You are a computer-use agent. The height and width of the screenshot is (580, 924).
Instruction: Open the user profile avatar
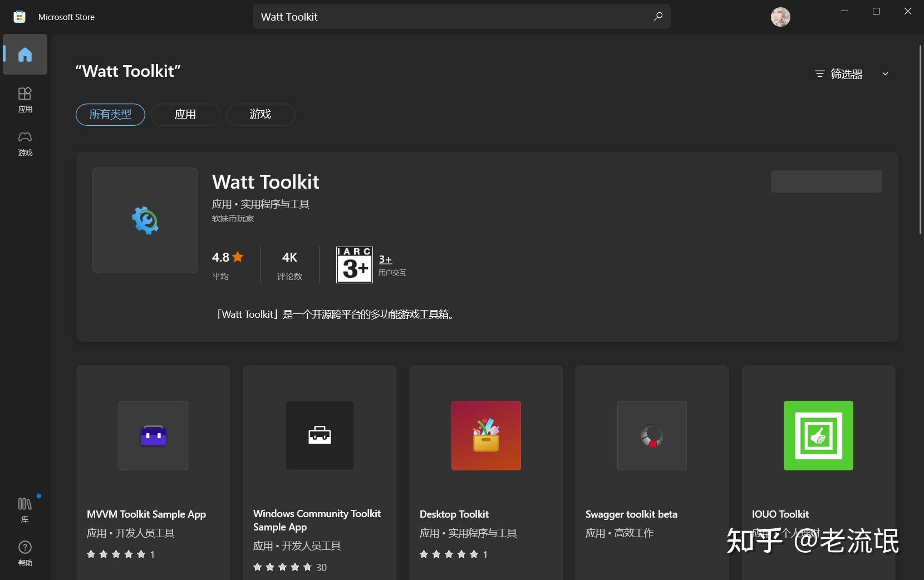(x=780, y=17)
